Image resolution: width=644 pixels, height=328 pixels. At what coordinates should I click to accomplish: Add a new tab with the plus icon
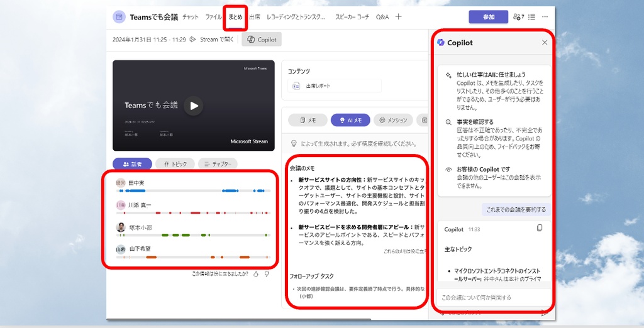398,17
